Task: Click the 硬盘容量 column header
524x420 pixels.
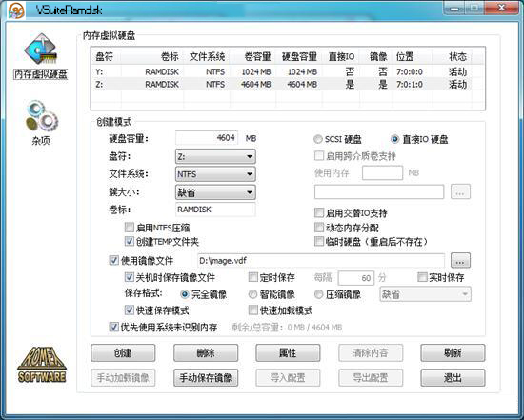Action: click(299, 56)
